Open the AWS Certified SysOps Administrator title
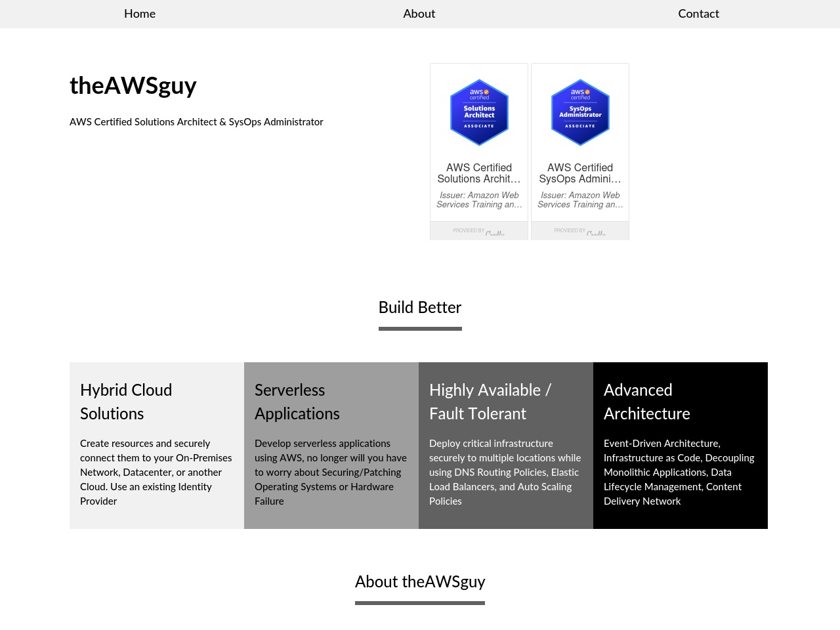Screen dimensions: 840x630 pyautogui.click(x=580, y=173)
